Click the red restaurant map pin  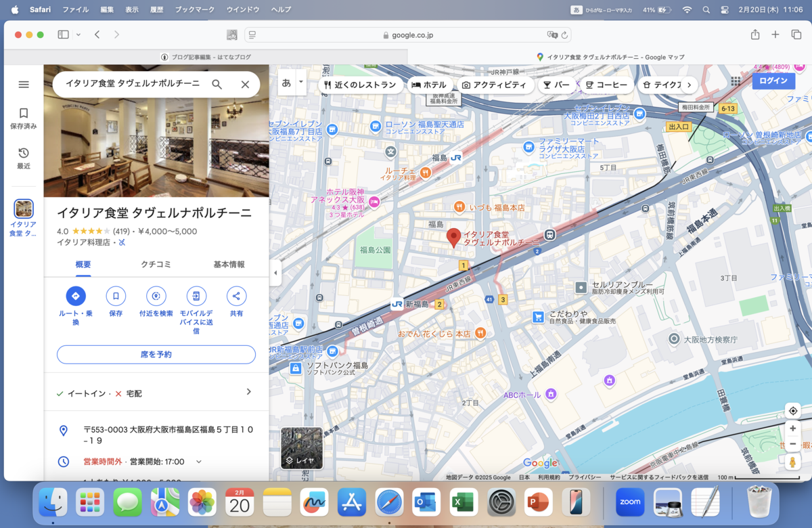453,238
